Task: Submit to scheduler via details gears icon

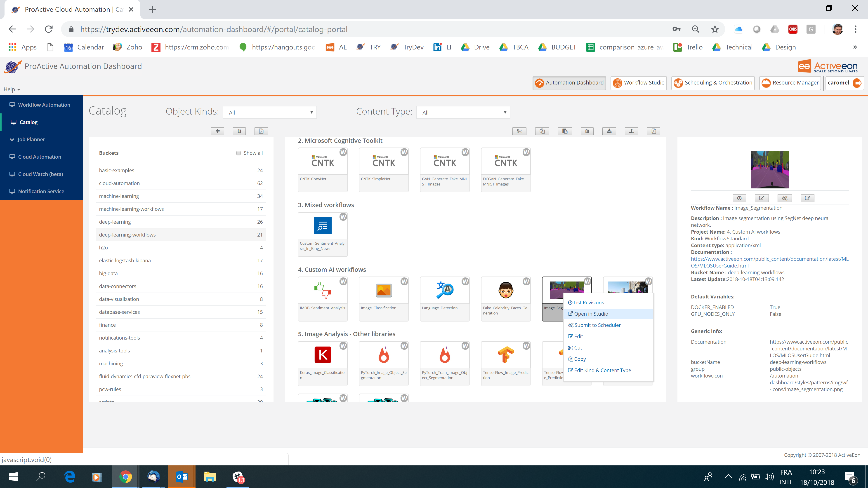Action: tap(785, 198)
